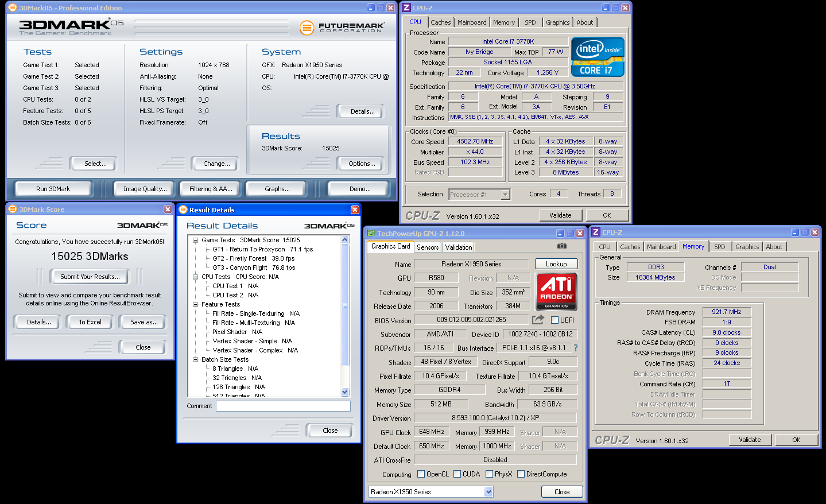Click Validate in the CPU-Z Memory window
Image resolution: width=826 pixels, height=504 pixels.
click(x=750, y=440)
